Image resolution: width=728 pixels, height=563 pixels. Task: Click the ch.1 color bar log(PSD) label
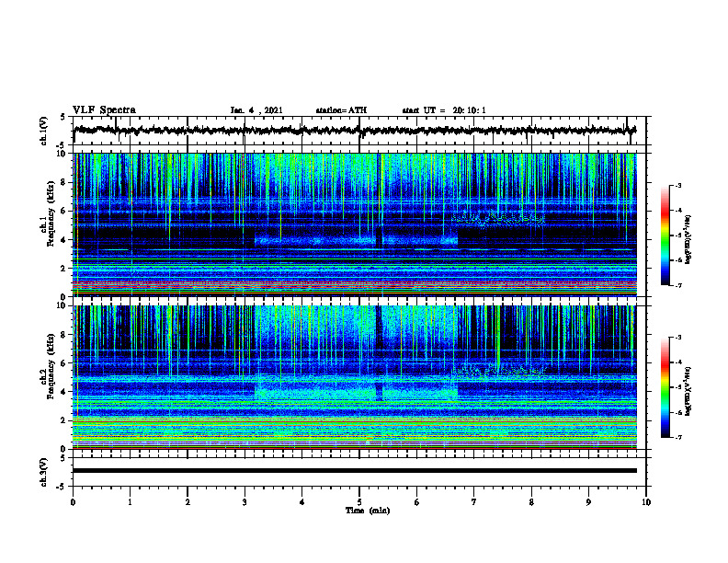[688, 239]
